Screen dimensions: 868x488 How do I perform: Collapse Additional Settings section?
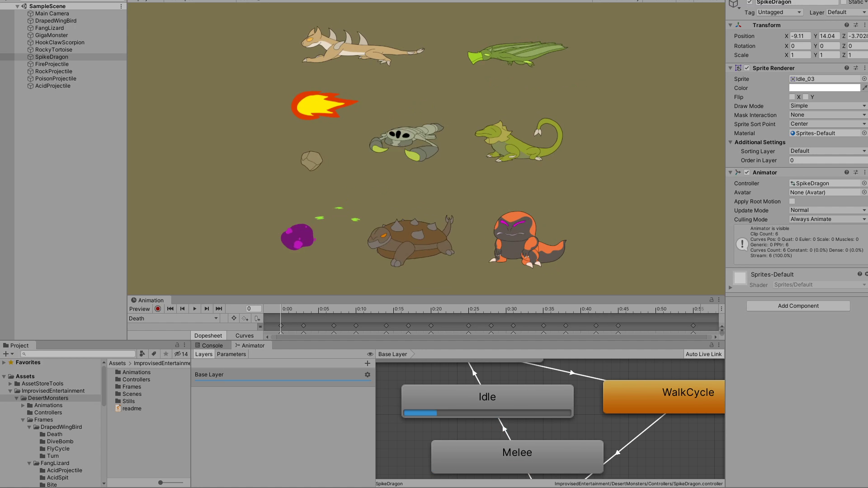[x=731, y=142]
